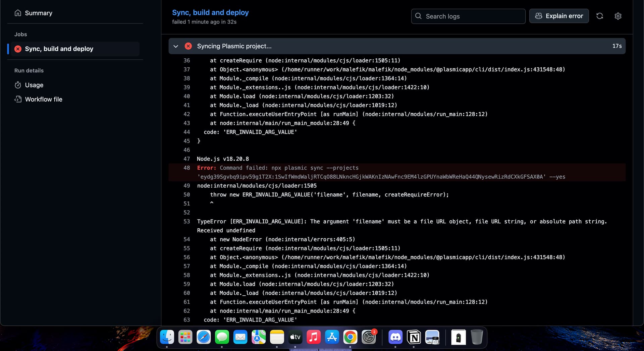Open Finder from the dock
This screenshot has height=351, width=644.
167,337
